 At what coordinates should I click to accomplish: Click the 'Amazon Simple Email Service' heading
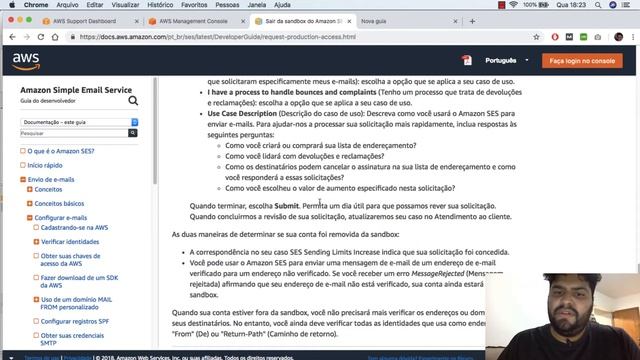pyautogui.click(x=76, y=90)
